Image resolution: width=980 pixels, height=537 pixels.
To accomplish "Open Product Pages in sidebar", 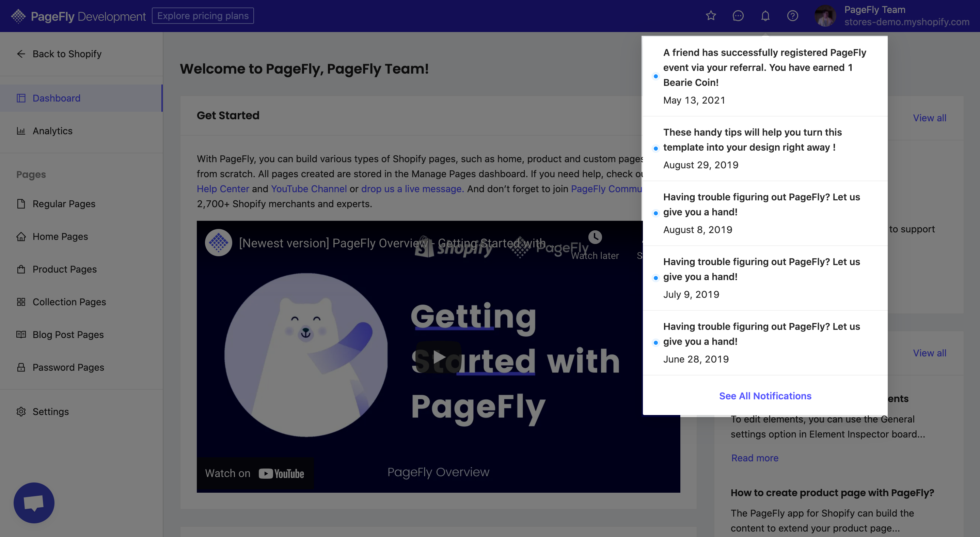I will pos(81,269).
